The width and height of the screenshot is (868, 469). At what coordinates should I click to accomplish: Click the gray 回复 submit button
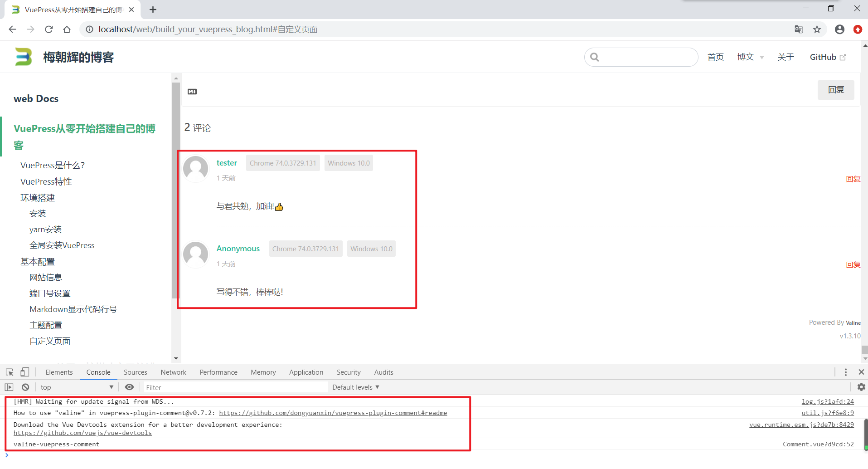836,90
